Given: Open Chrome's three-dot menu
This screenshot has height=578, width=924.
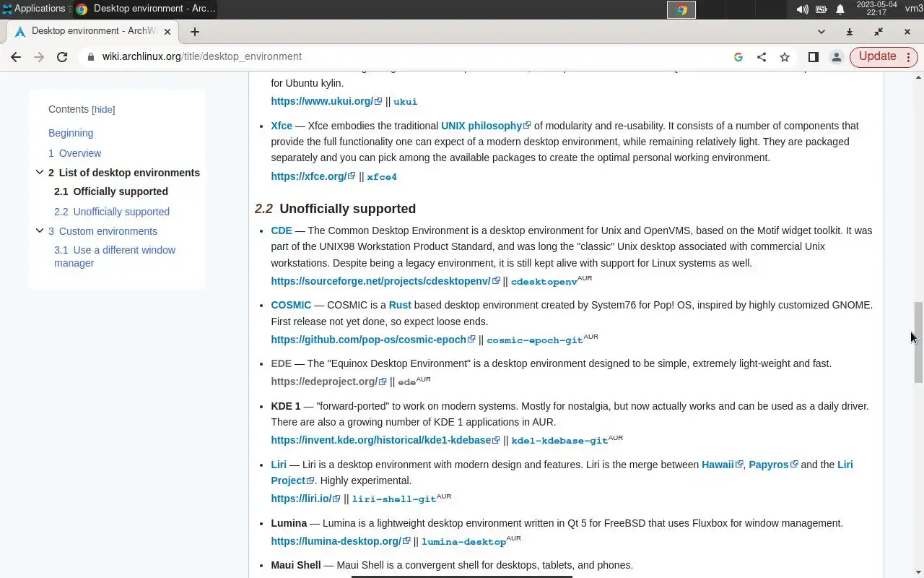Looking at the screenshot, I should (909, 57).
